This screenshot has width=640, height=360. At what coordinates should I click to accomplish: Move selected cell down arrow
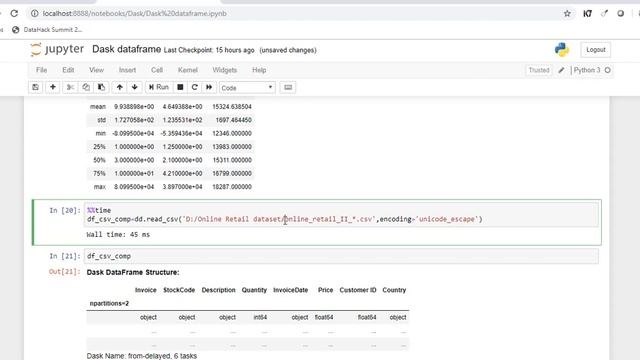135,87
